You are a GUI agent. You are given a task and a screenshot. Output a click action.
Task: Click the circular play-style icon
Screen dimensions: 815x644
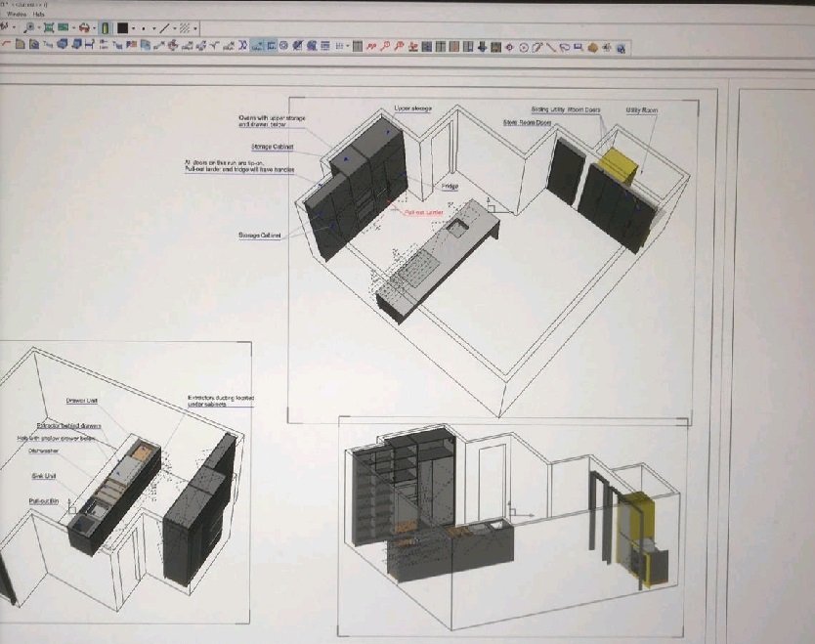(524, 47)
